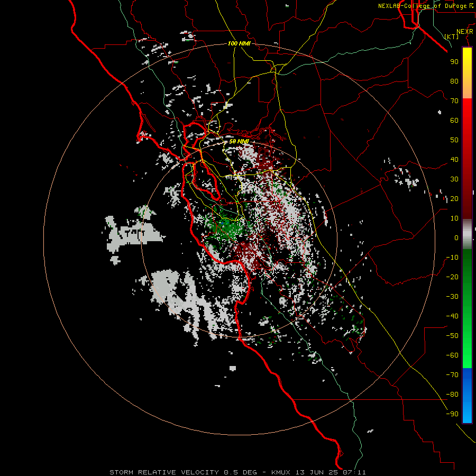Click the 40 value on the velocity scale
This screenshot has width=476, height=476.
454,160
